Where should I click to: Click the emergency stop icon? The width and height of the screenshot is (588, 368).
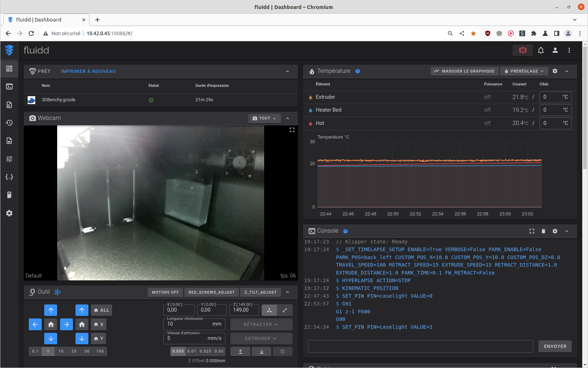[x=523, y=50]
